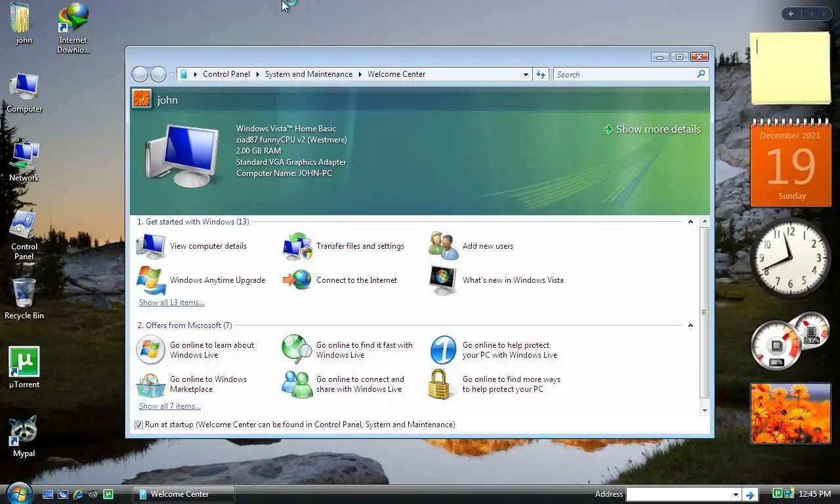Image resolution: width=840 pixels, height=504 pixels.
Task: Uncheck the Run at startup checkbox
Action: coord(138,425)
